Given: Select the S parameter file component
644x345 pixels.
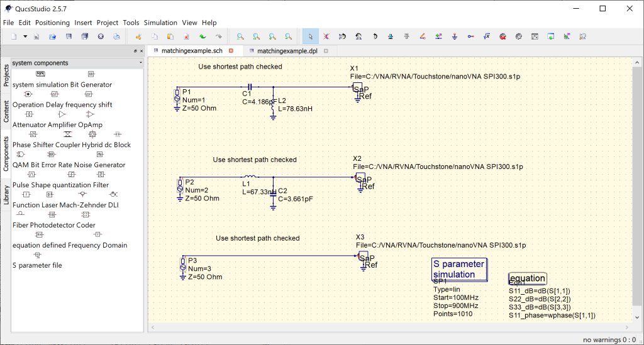Looking at the screenshot, I should (37, 265).
